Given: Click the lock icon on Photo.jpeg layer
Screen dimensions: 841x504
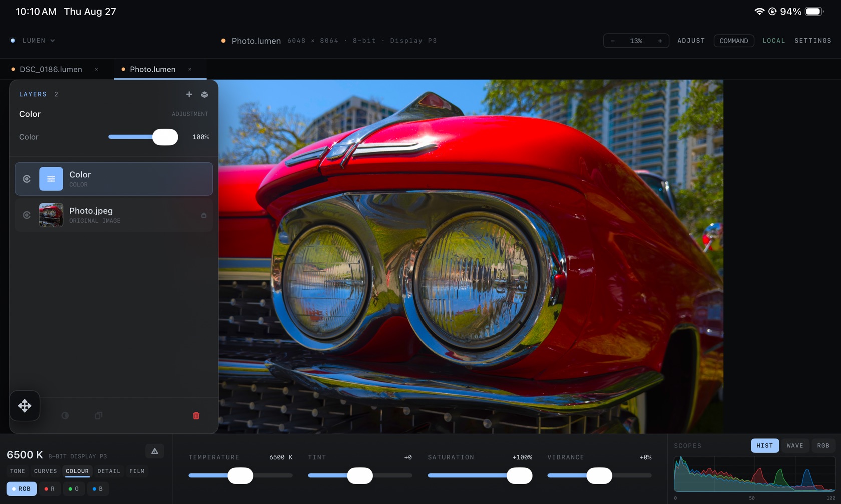Looking at the screenshot, I should [204, 215].
